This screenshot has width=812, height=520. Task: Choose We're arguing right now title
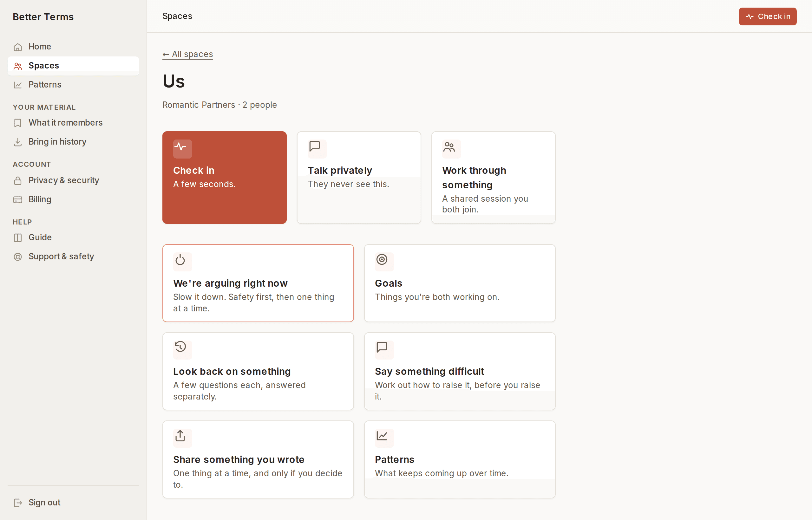pyautogui.click(x=230, y=283)
